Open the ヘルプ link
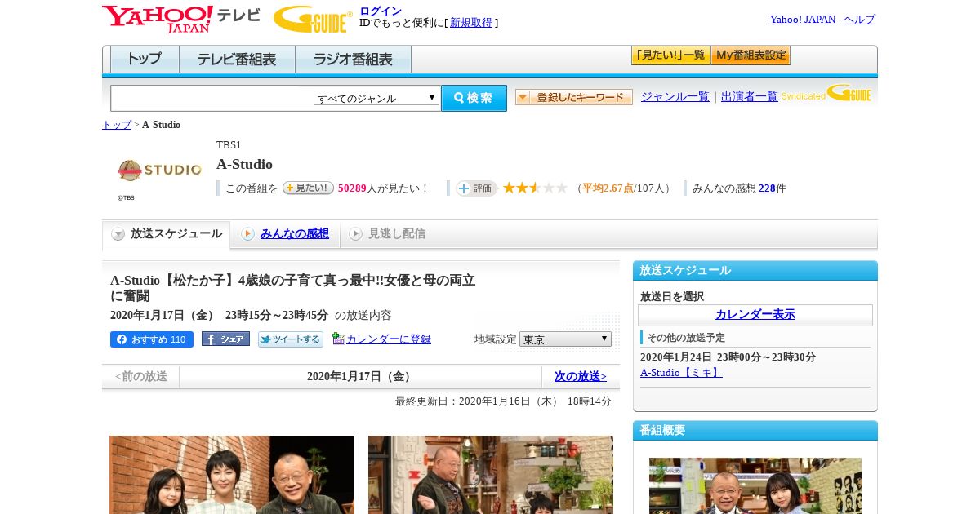 pos(859,20)
